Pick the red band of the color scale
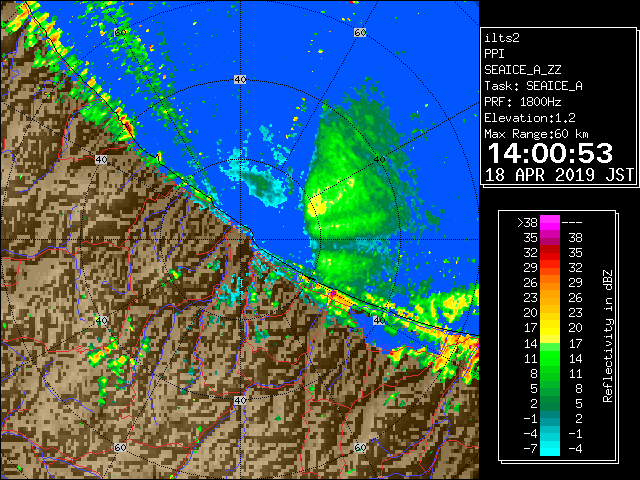640x480 pixels. point(550,253)
